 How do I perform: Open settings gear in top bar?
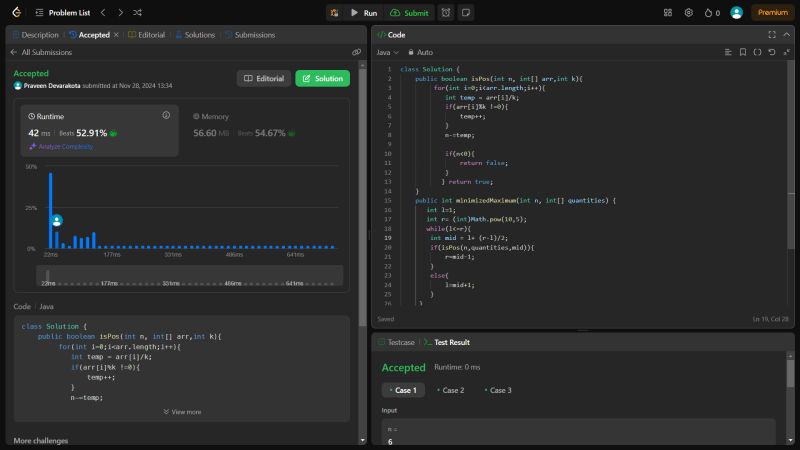pyautogui.click(x=688, y=13)
